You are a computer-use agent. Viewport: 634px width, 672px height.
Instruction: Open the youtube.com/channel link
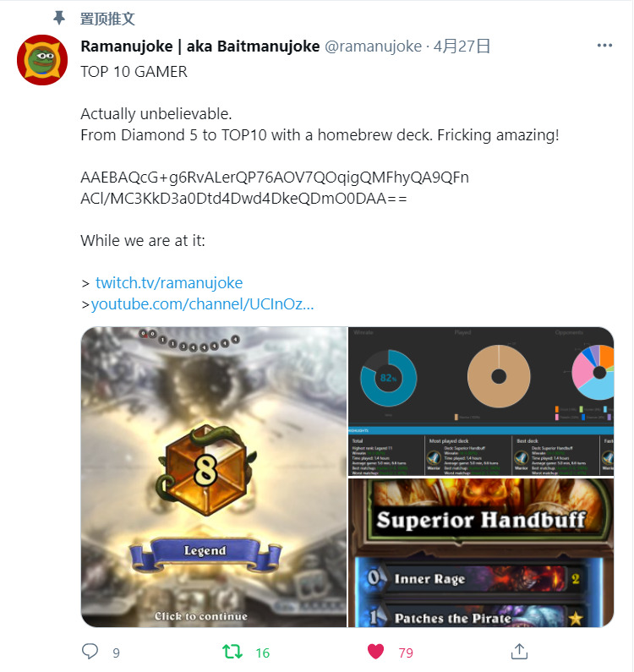[202, 304]
